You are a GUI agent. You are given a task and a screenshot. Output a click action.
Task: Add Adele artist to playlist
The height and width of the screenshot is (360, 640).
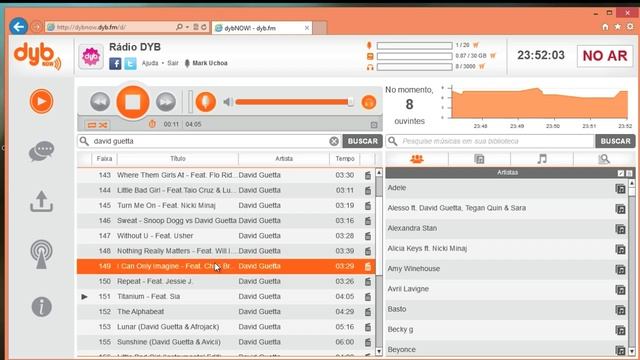point(620,189)
